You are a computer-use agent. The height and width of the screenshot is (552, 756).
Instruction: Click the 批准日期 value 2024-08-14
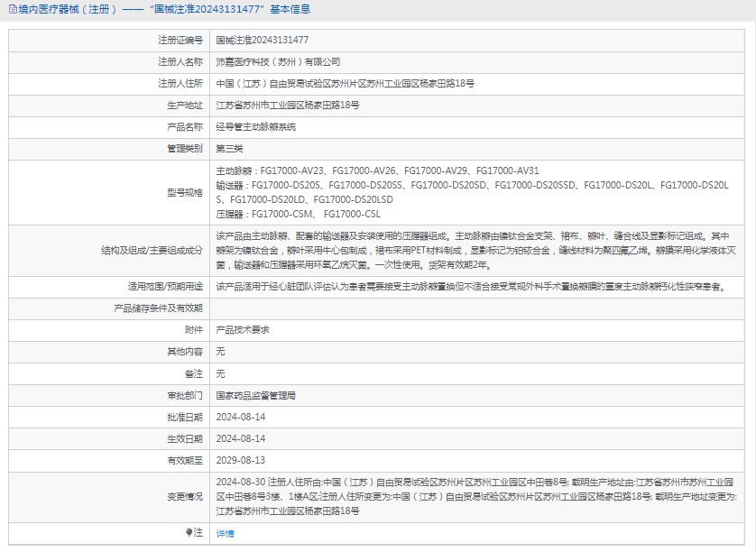pos(241,417)
